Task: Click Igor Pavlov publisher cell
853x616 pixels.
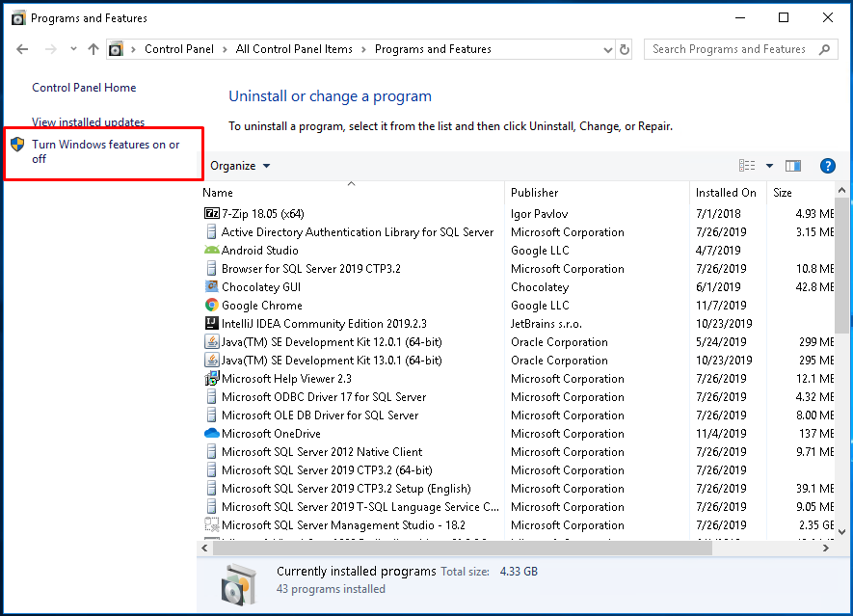Action: click(x=539, y=214)
